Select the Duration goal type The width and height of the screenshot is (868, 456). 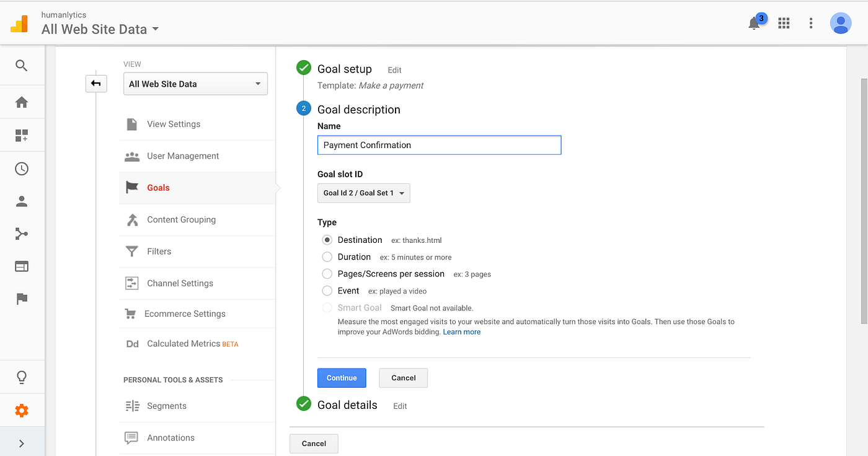coord(327,256)
